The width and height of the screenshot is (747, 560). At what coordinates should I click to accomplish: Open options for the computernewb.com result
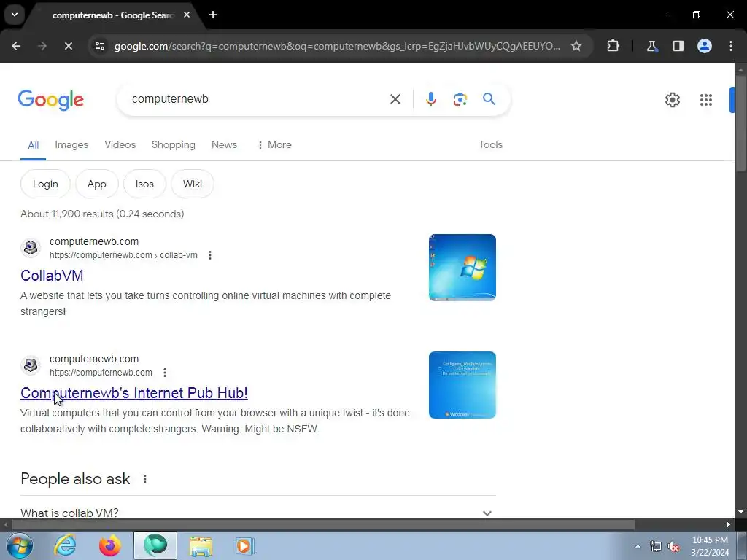tap(165, 373)
